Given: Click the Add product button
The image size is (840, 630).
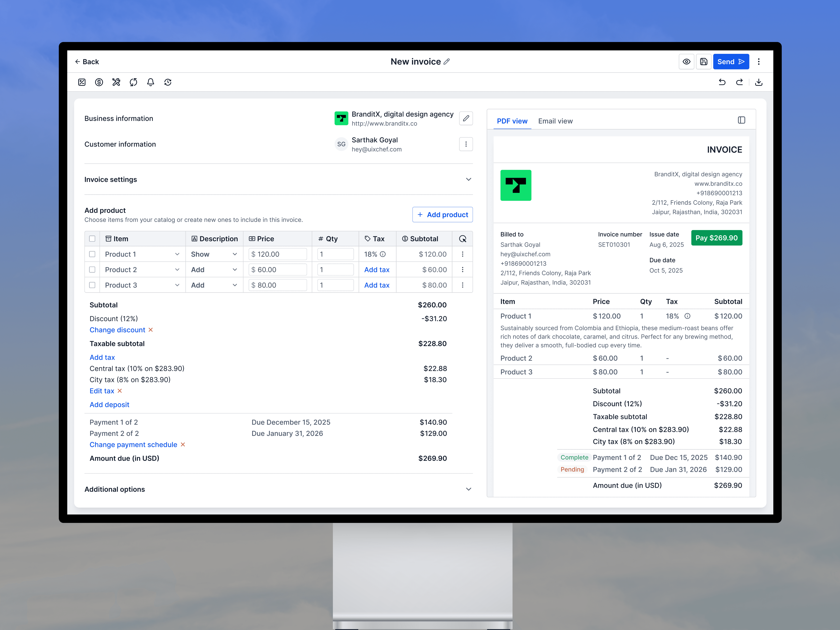Looking at the screenshot, I should [442, 215].
